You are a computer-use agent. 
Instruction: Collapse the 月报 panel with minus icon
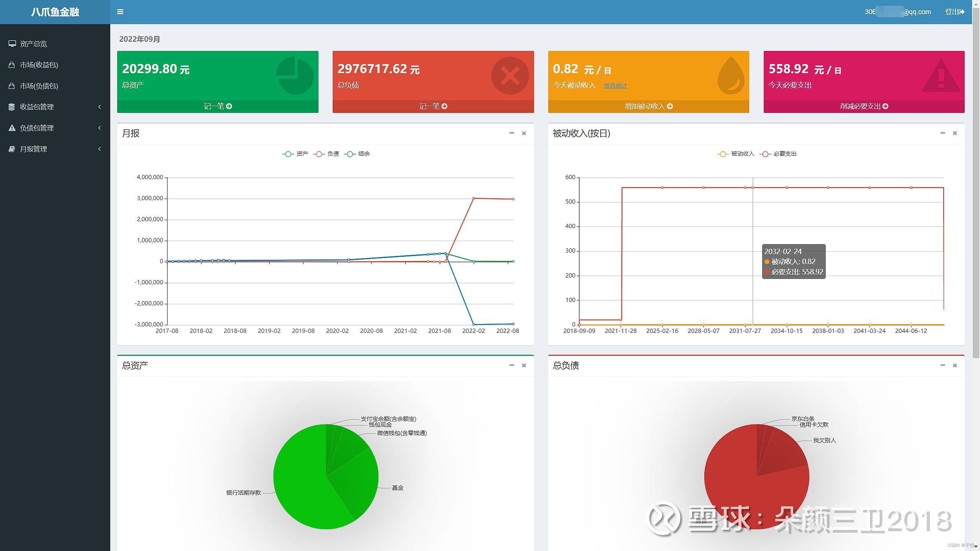point(511,133)
